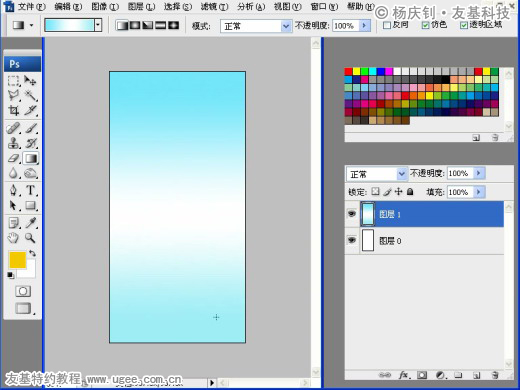Choose angle gradient style
Screen dimensions: 520x390
148,25
